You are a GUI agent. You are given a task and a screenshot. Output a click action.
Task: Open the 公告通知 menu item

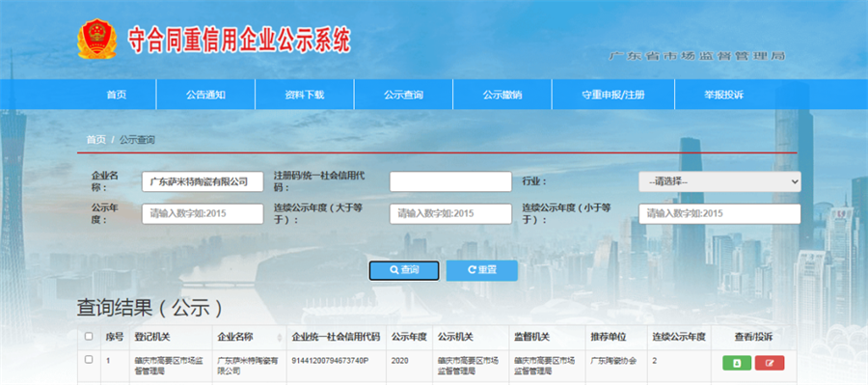point(206,95)
